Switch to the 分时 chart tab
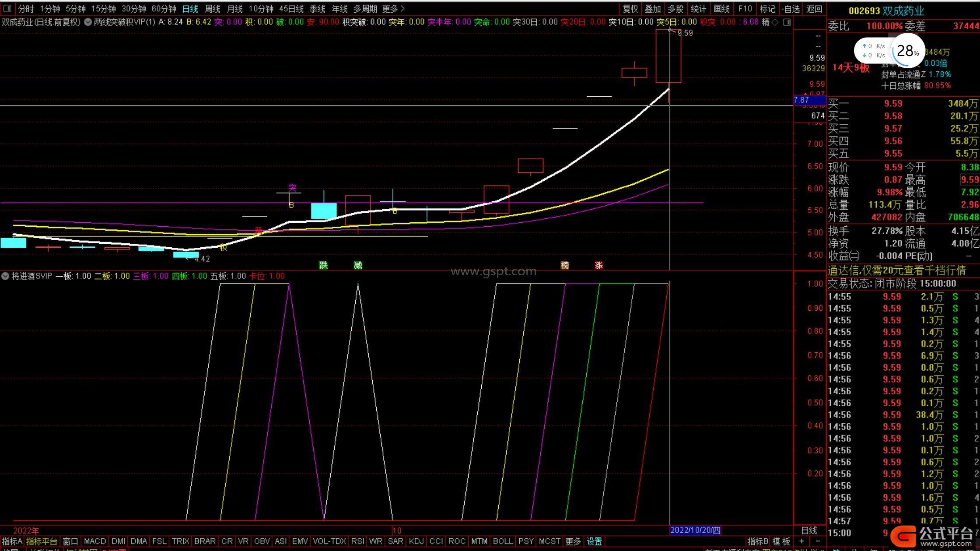Screen dimensions: 980x551 26,9
